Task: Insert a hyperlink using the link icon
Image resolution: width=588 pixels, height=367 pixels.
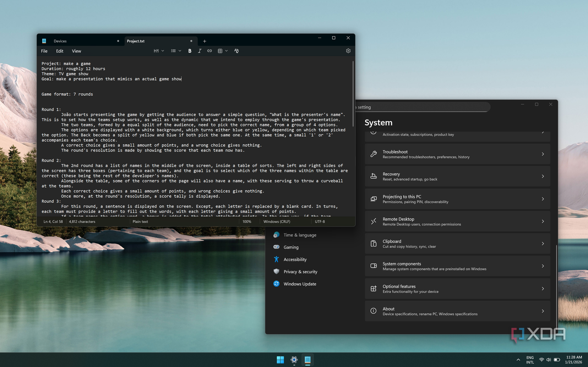Action: tap(210, 51)
